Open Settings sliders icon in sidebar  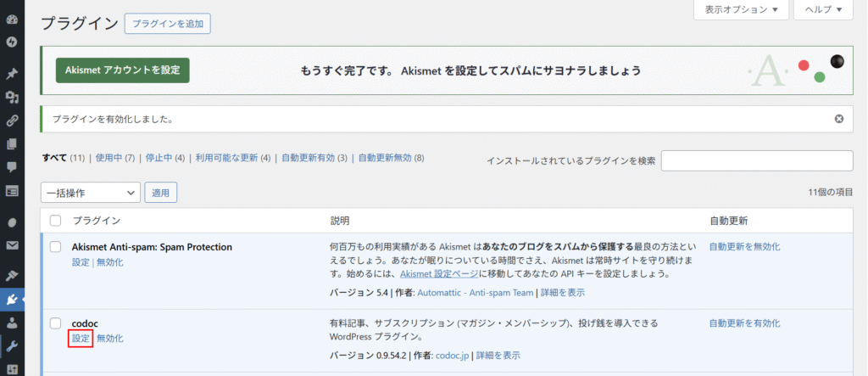(12, 369)
